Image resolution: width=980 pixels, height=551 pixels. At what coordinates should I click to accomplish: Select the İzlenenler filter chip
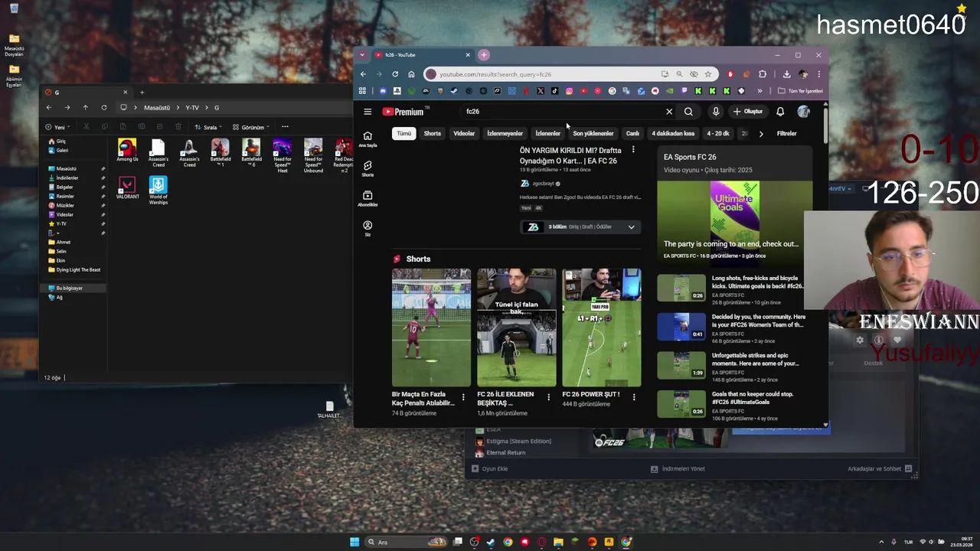[x=547, y=133]
